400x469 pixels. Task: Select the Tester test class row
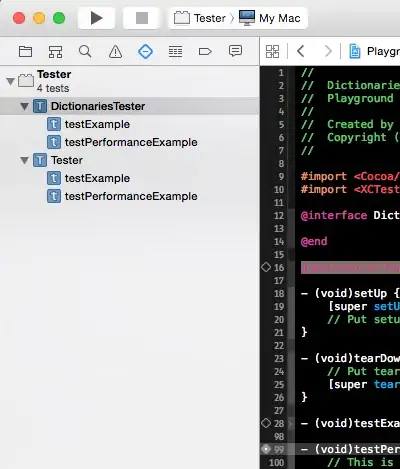129,160
